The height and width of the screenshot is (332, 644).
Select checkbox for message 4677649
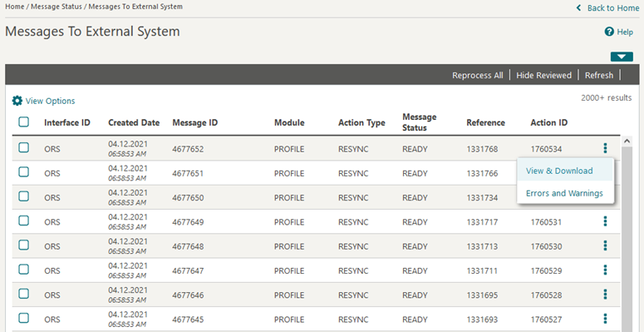coord(24,221)
